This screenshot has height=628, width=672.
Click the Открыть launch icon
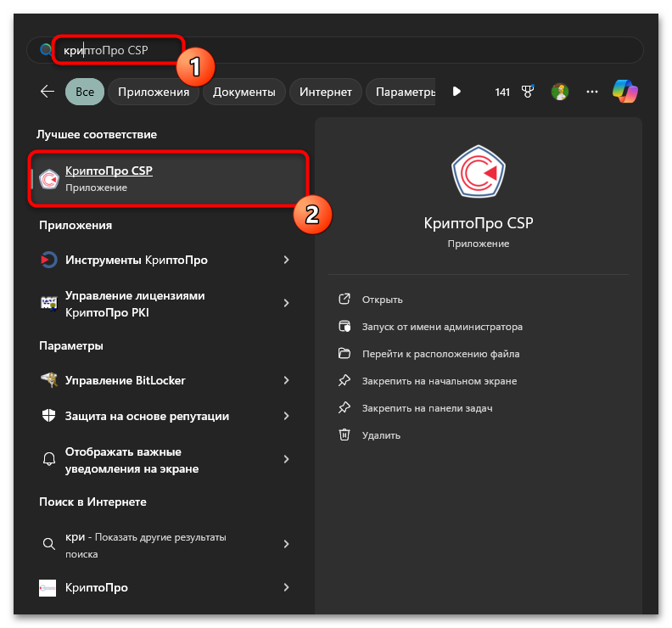tap(344, 299)
